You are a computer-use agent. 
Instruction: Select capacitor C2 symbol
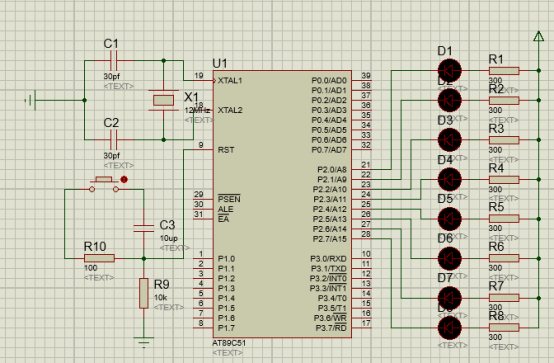click(114, 140)
